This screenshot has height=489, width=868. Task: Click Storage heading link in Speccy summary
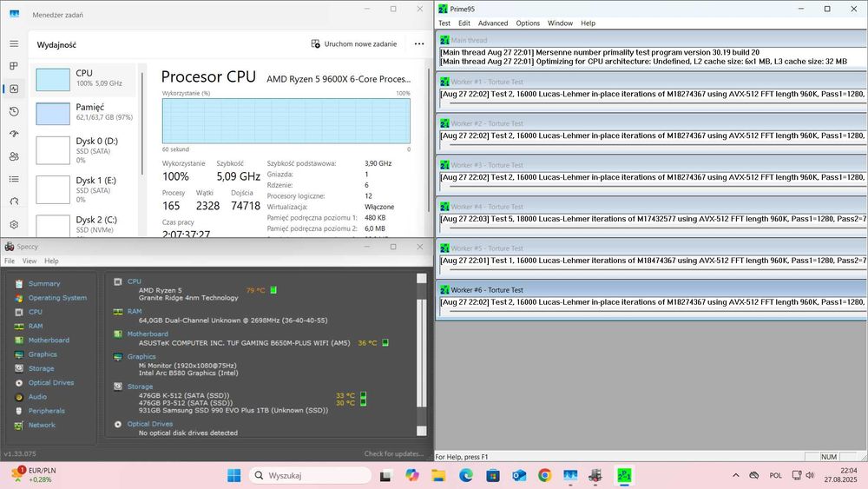coord(140,387)
